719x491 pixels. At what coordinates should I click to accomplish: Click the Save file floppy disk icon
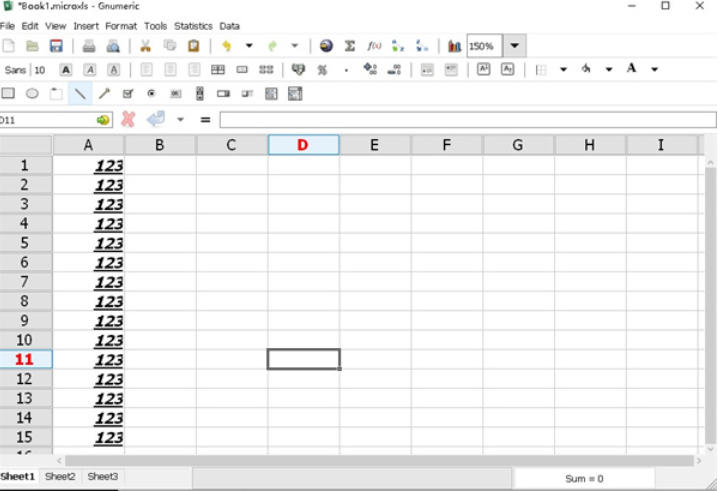56,46
